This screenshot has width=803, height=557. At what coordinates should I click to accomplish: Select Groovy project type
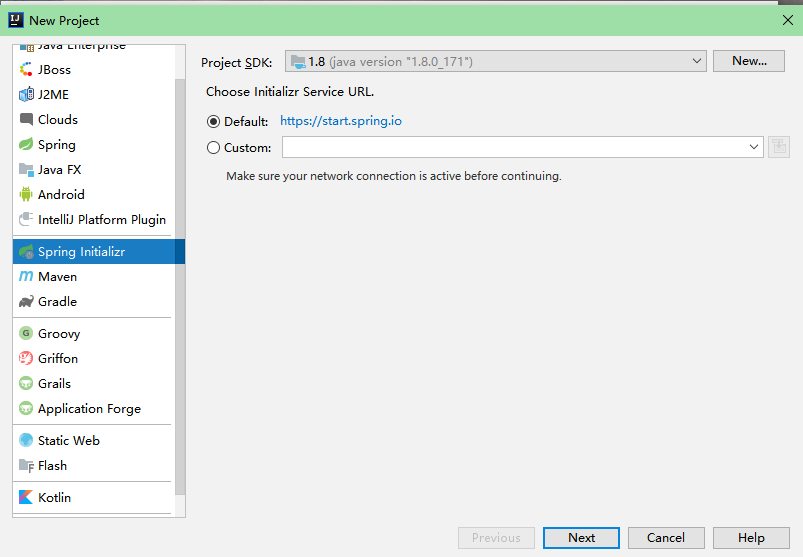click(x=94, y=333)
